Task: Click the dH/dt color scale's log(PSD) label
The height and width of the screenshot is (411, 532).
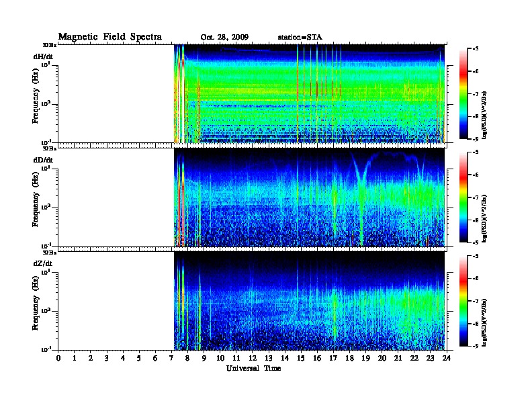Action: (484, 115)
